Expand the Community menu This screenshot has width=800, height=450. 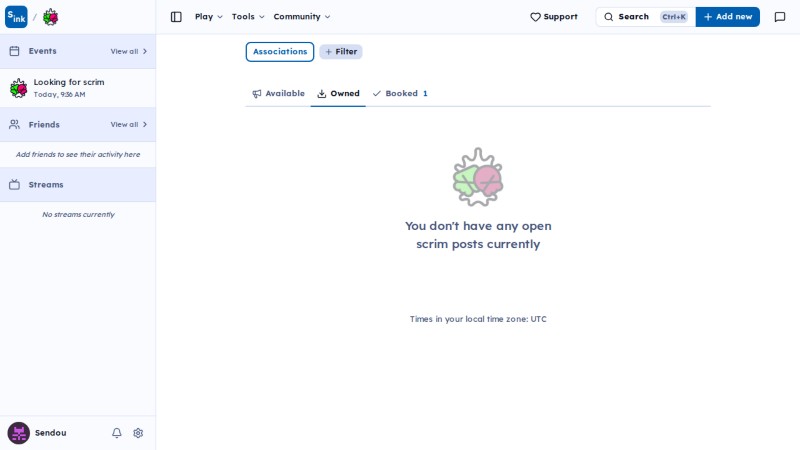pos(302,17)
